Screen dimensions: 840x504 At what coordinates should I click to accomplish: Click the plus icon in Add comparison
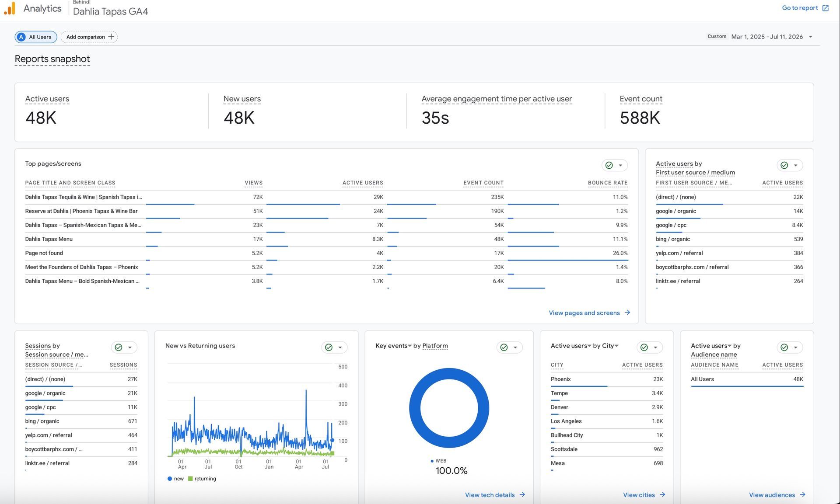click(111, 37)
